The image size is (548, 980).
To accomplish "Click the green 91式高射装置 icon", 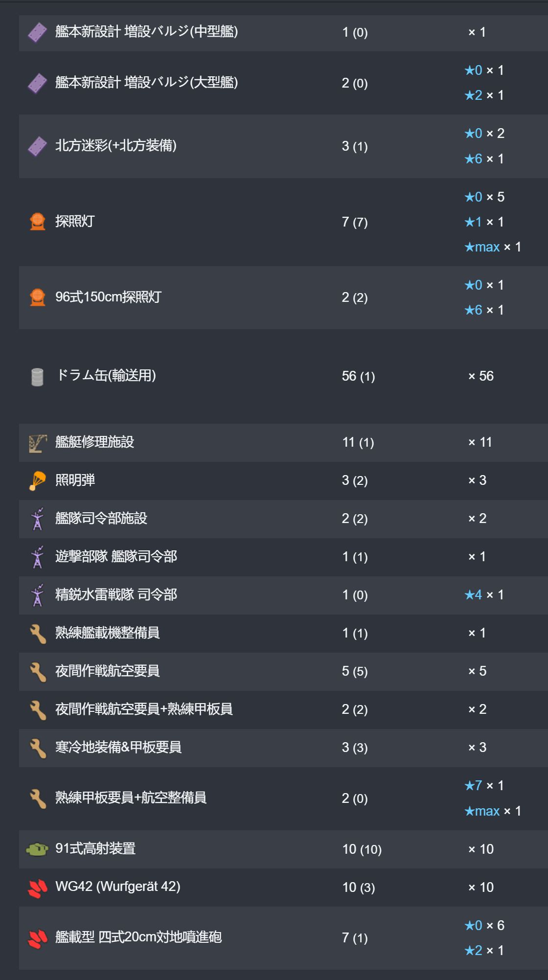I will point(37,849).
